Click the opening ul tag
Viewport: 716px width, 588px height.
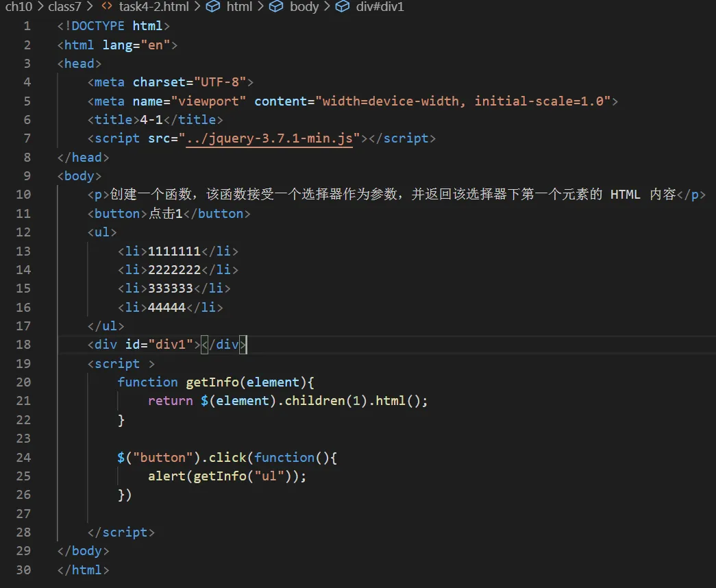[102, 232]
